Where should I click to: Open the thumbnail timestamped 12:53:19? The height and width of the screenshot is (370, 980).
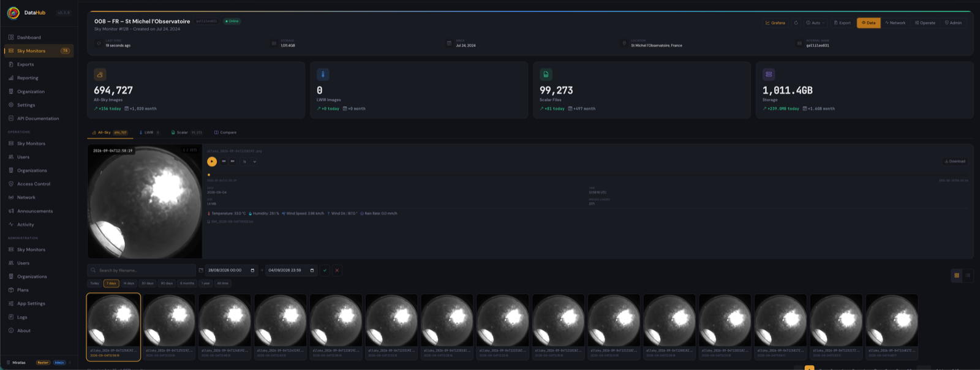(x=169, y=327)
